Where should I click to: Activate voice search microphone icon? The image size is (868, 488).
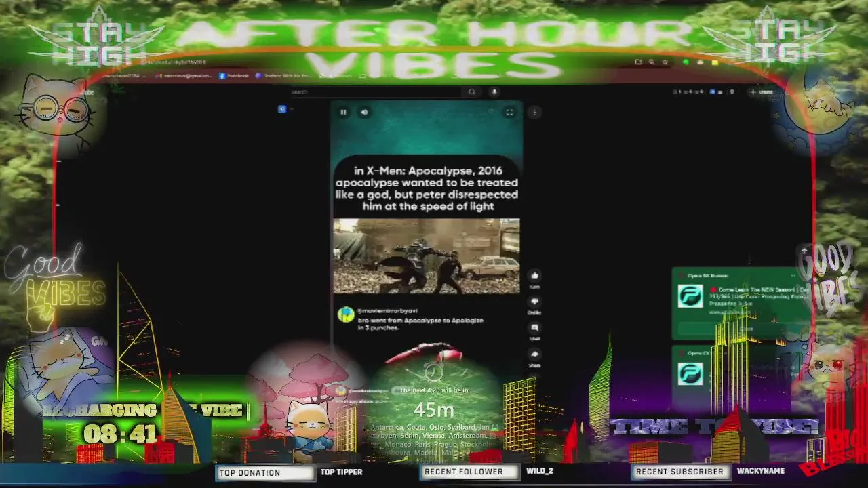coord(494,91)
